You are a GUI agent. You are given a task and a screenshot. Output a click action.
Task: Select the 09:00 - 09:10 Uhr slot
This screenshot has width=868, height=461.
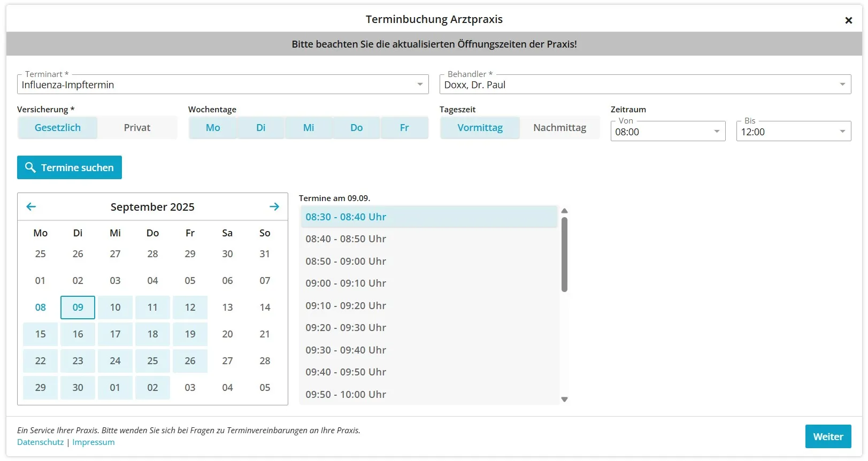[x=345, y=283]
